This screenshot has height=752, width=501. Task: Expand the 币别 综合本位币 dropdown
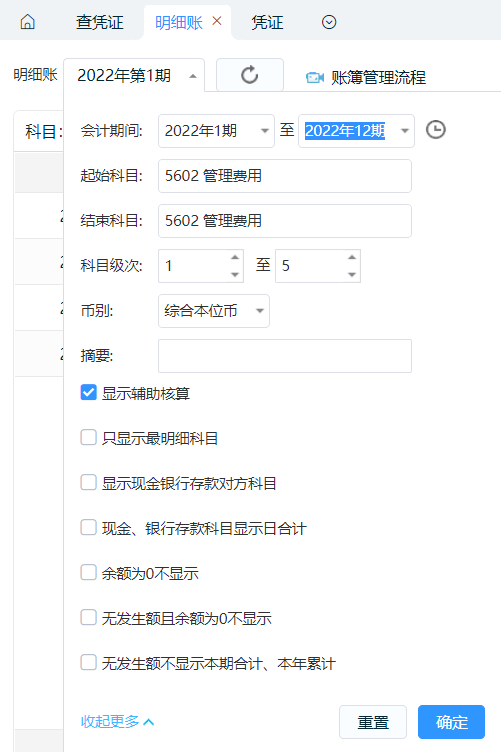(214, 311)
